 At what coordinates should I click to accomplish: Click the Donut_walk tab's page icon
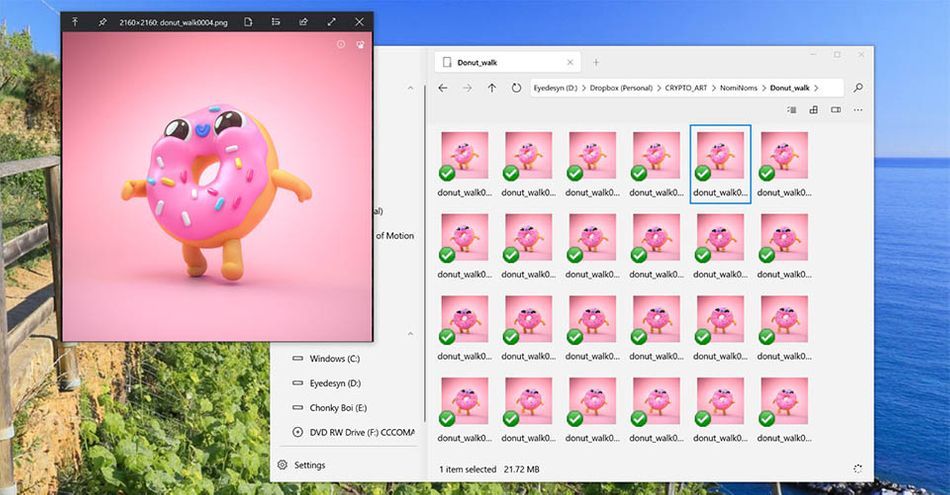pyautogui.click(x=447, y=62)
